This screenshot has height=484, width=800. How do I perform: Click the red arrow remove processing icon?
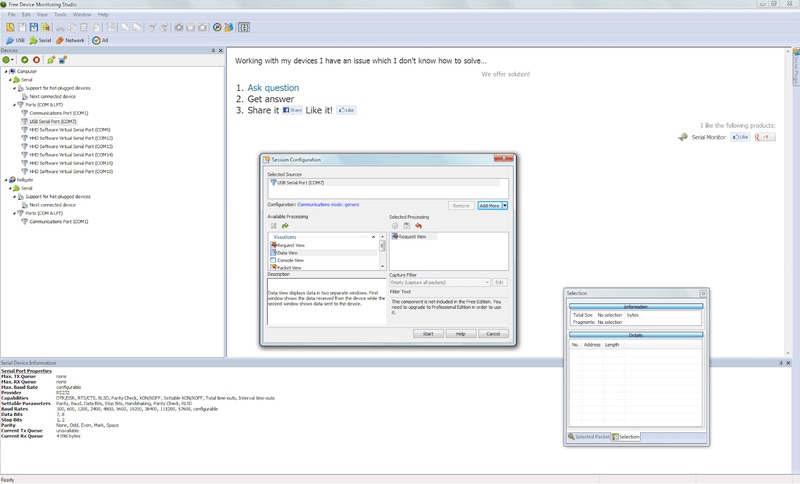(x=418, y=225)
